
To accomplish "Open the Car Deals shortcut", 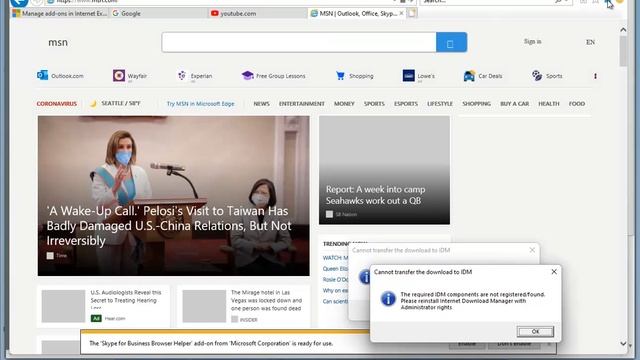I will click(483, 76).
